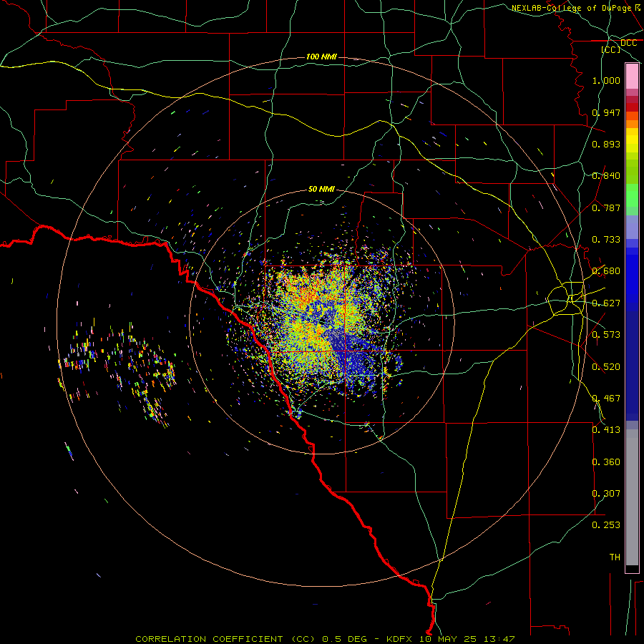Click the 0.413 scale value

coord(606,430)
